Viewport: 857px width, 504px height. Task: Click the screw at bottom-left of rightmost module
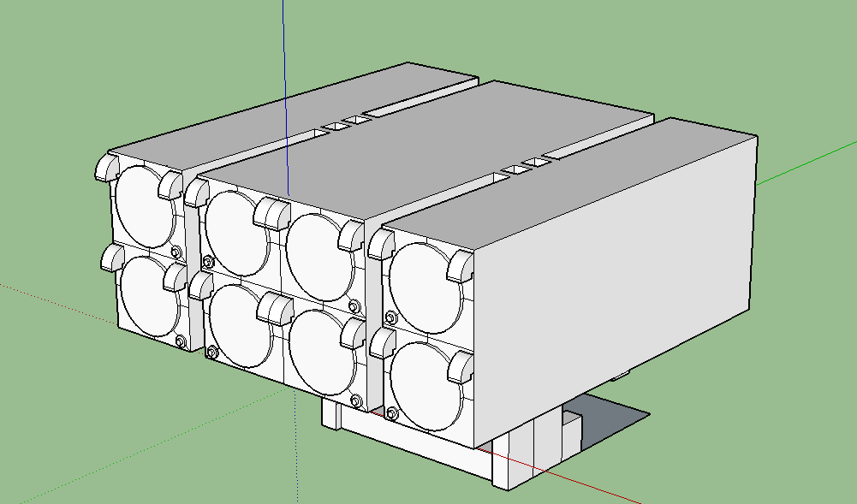pyautogui.click(x=391, y=413)
